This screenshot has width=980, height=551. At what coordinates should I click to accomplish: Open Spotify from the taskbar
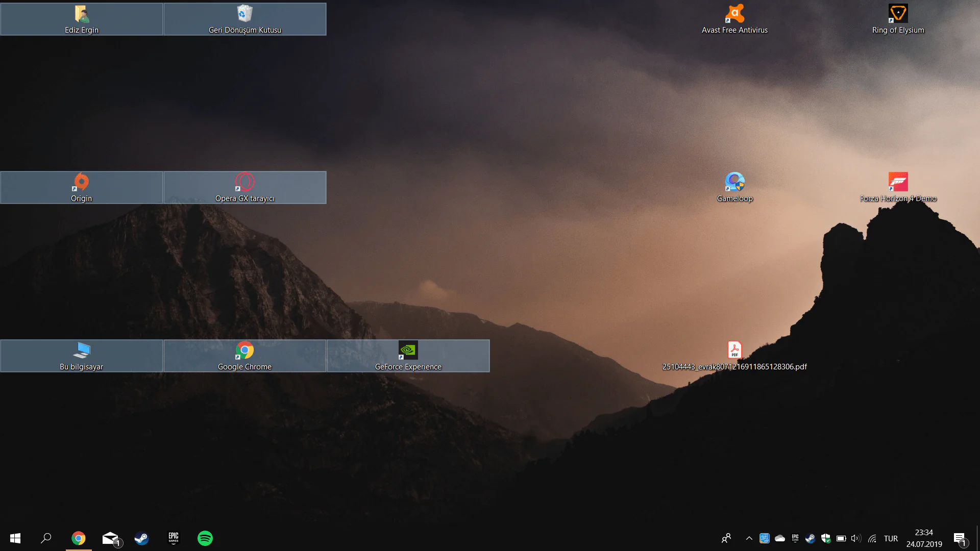click(x=205, y=538)
